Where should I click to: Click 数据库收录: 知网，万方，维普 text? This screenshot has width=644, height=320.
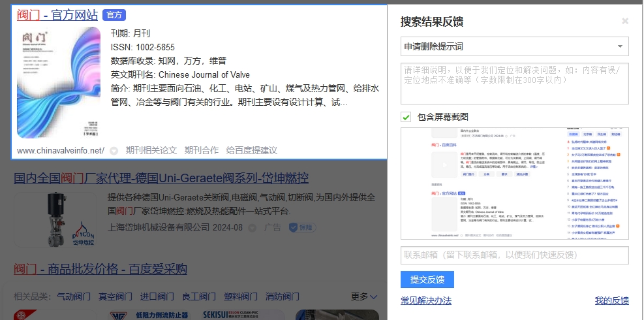click(168, 61)
